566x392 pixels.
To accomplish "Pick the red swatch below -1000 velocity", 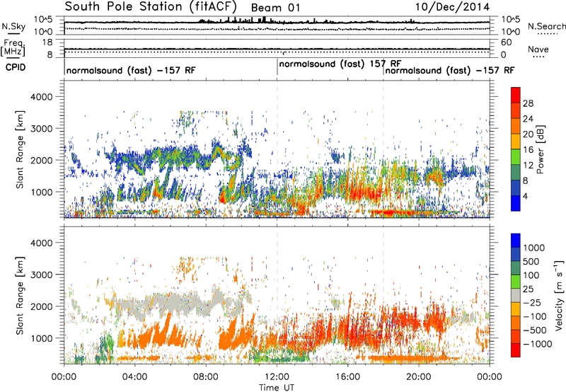I will click(x=516, y=350).
